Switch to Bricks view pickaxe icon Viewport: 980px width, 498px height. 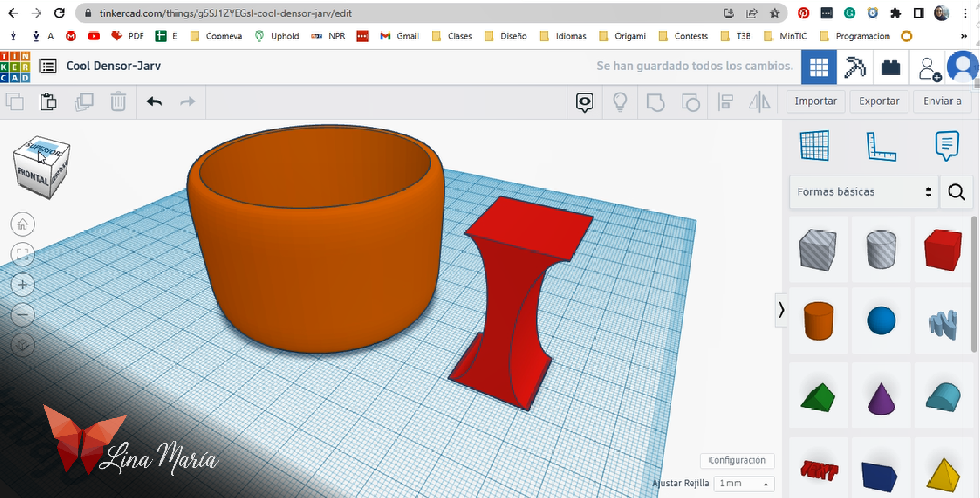(x=854, y=67)
